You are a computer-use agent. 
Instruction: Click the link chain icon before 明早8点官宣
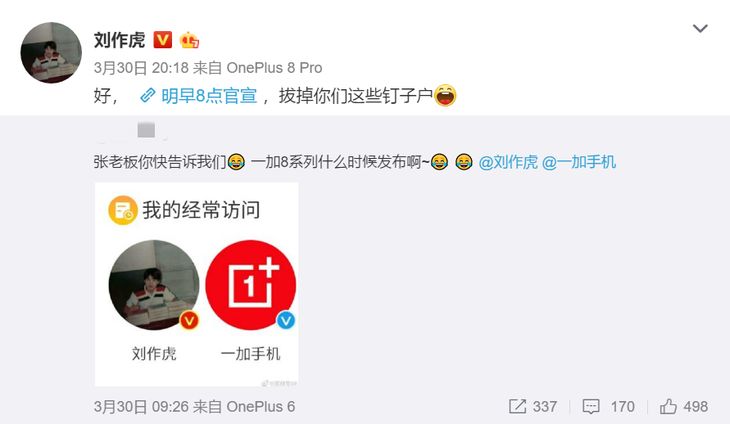coord(148,96)
